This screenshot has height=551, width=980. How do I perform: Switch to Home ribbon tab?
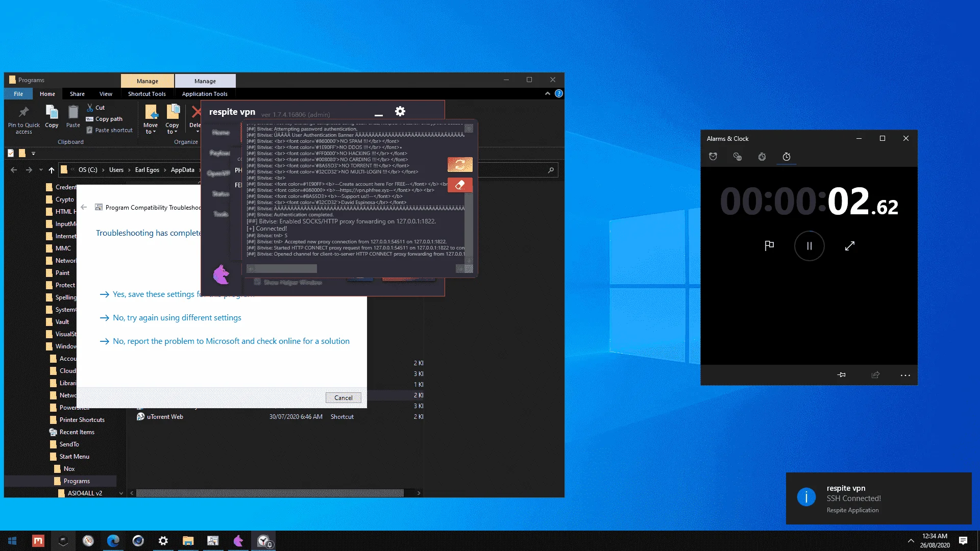point(47,94)
